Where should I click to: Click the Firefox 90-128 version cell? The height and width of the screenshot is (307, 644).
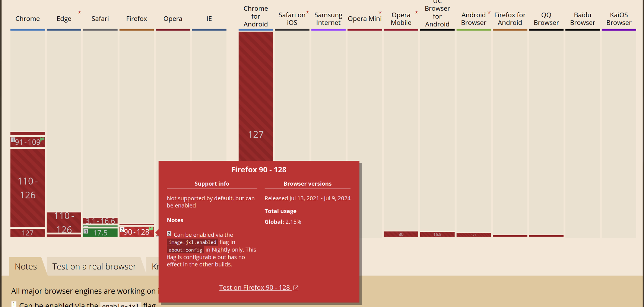click(x=137, y=232)
